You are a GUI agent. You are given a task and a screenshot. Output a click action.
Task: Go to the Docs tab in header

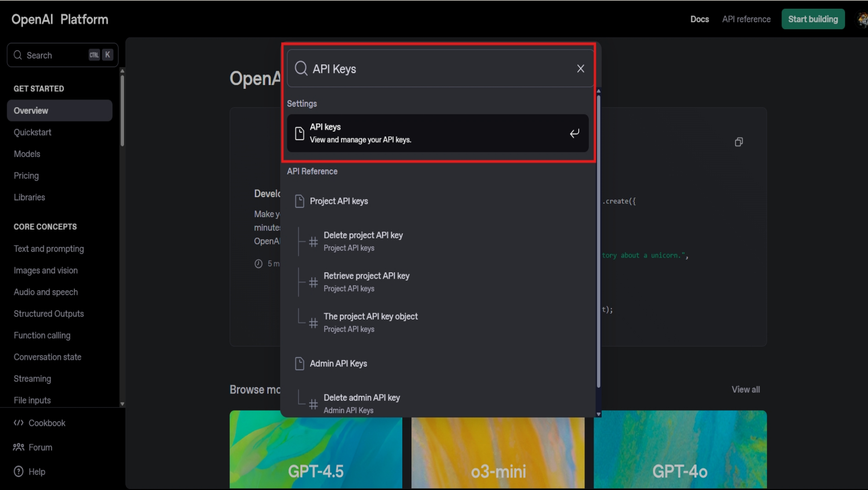point(700,19)
